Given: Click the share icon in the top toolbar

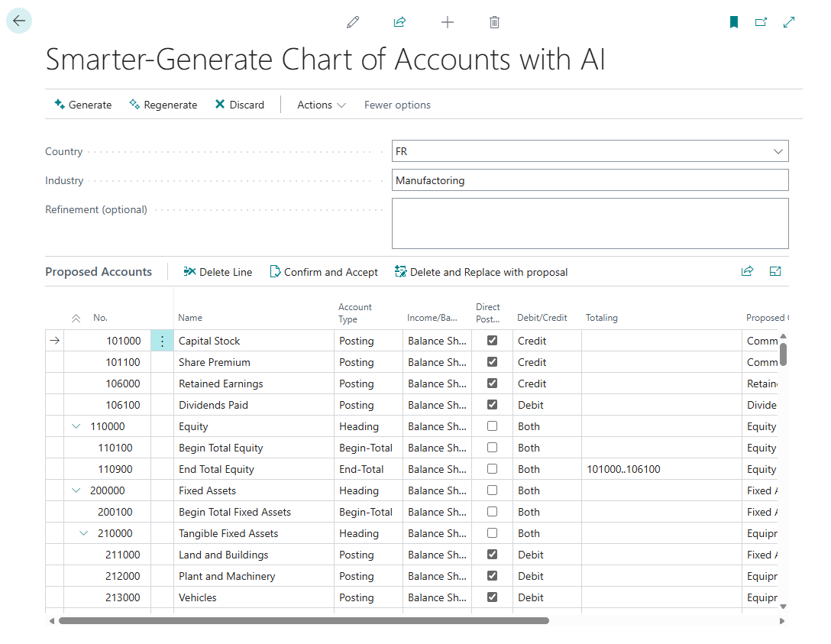Looking at the screenshot, I should pyautogui.click(x=399, y=22).
